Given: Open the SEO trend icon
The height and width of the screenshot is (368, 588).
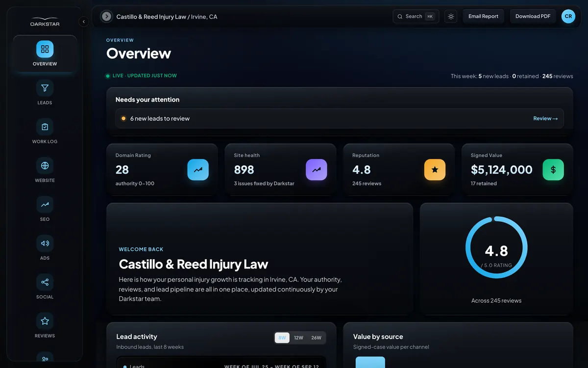Looking at the screenshot, I should pos(45,205).
